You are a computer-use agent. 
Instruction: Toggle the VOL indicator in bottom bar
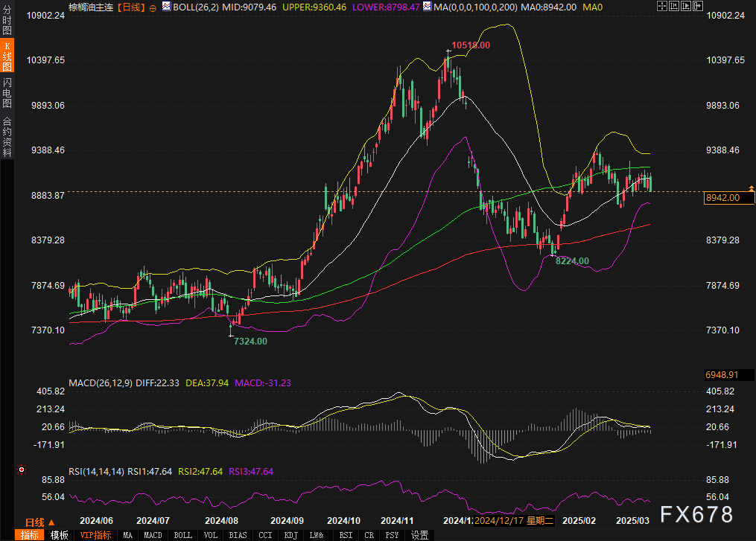pos(211,535)
